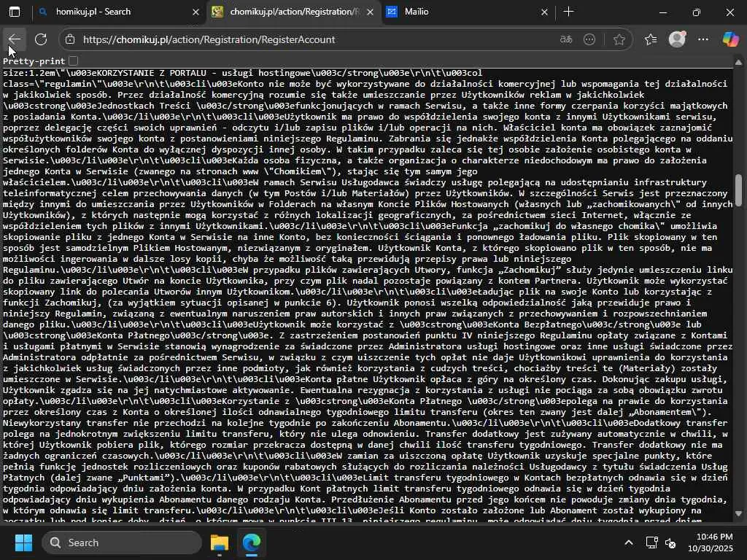Click the page scrollbar thumb
The image size is (747, 560).
pos(738,190)
